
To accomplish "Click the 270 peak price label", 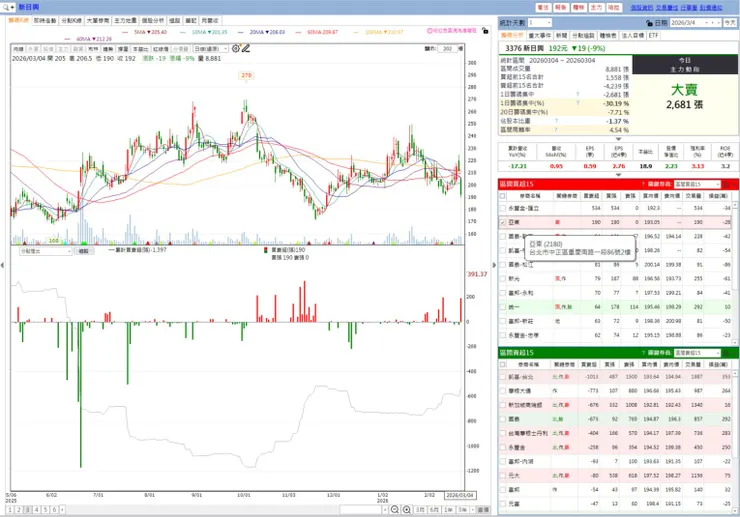I will coord(246,75).
